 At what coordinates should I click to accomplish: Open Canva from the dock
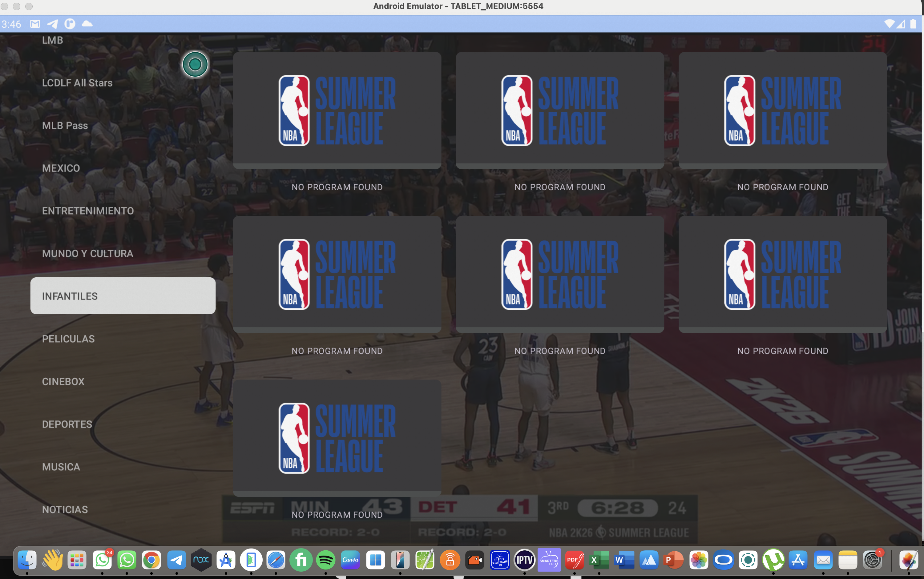[350, 560]
